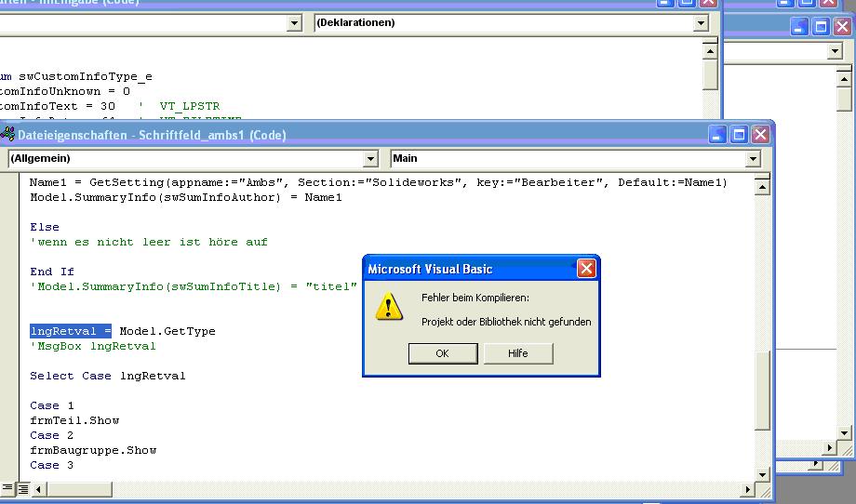
Task: Click the 'frmBaugruppe.Show' line
Action: click(93, 450)
